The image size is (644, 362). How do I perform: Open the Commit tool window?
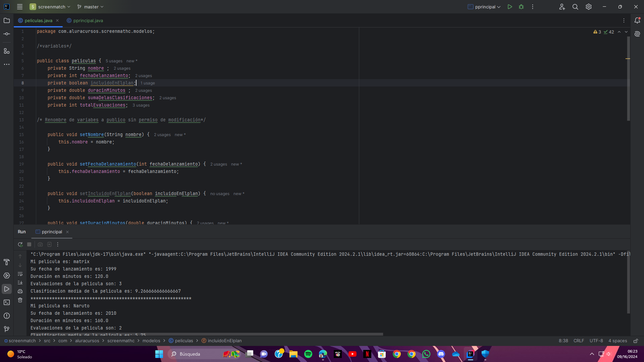[7, 34]
